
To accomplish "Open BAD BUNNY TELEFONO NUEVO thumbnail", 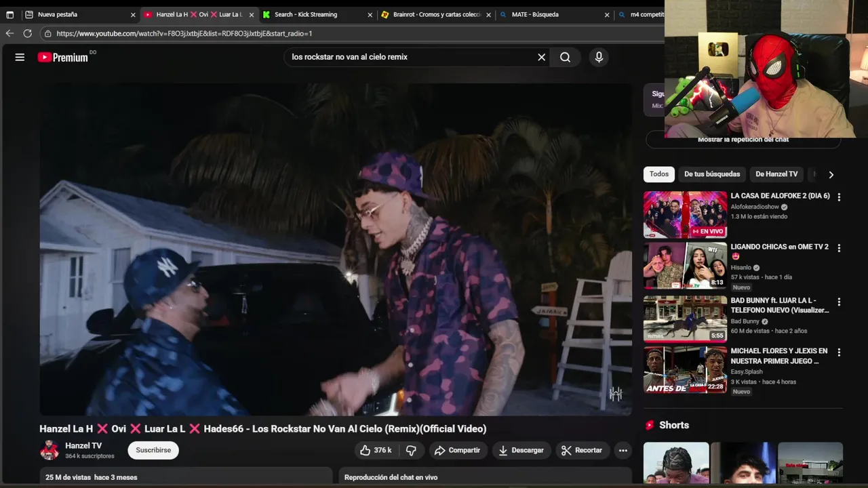I will (685, 319).
